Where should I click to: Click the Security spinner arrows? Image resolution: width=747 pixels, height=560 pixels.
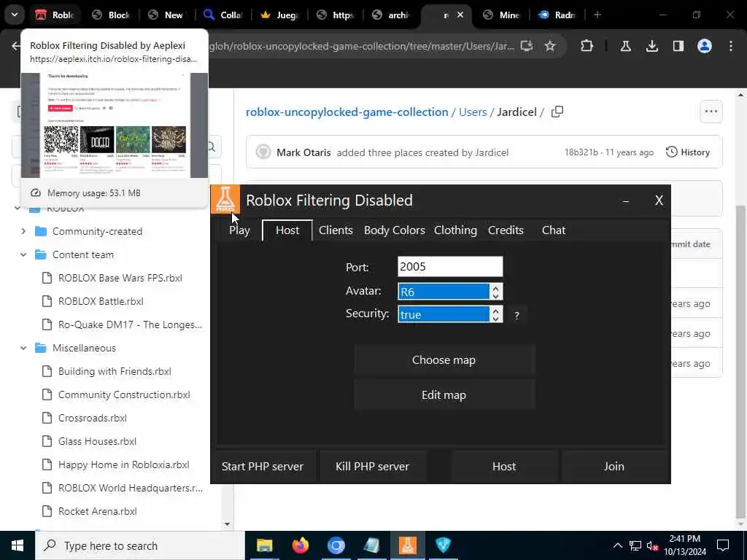[x=495, y=314]
